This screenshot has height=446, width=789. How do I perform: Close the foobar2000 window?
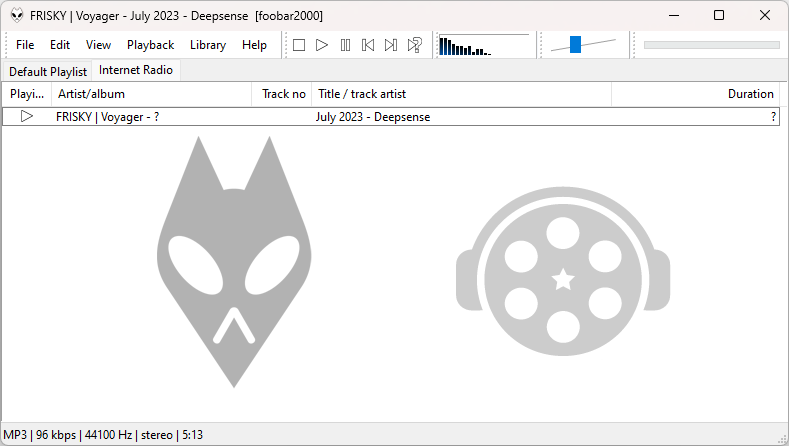click(765, 16)
